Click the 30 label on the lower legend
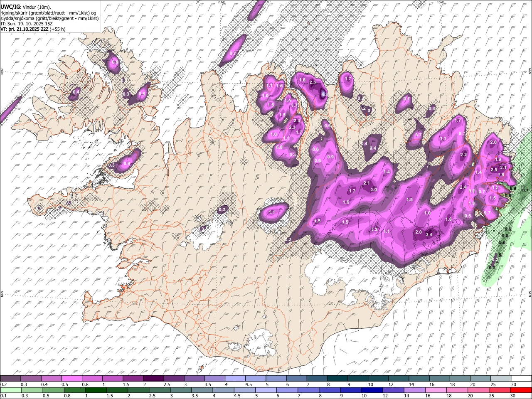The width and height of the screenshot is (532, 399). (x=514, y=396)
